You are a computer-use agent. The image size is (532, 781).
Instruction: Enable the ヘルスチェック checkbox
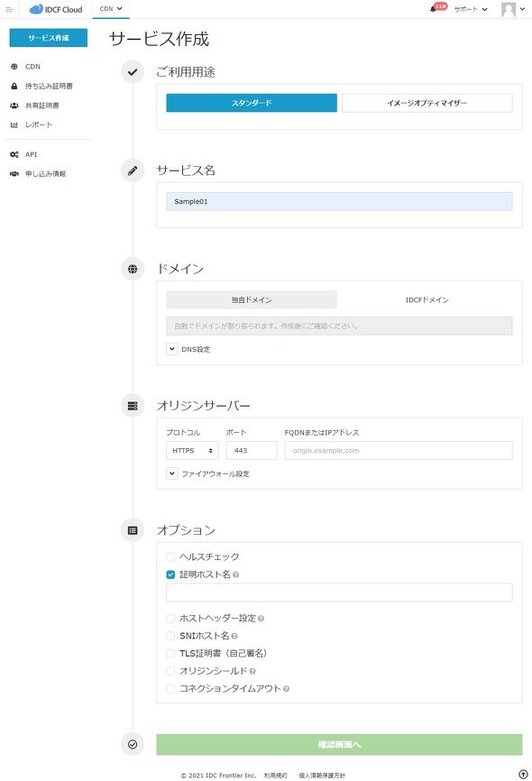(x=170, y=556)
